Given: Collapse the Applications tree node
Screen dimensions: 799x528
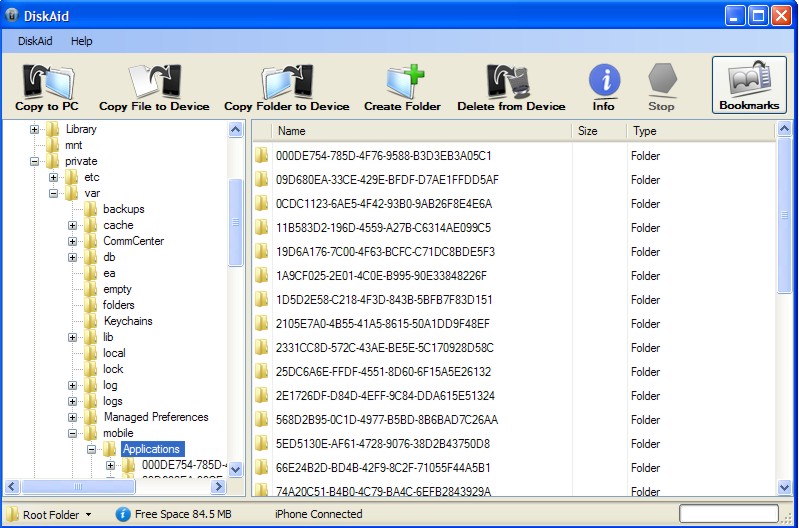Looking at the screenshot, I should [91, 450].
